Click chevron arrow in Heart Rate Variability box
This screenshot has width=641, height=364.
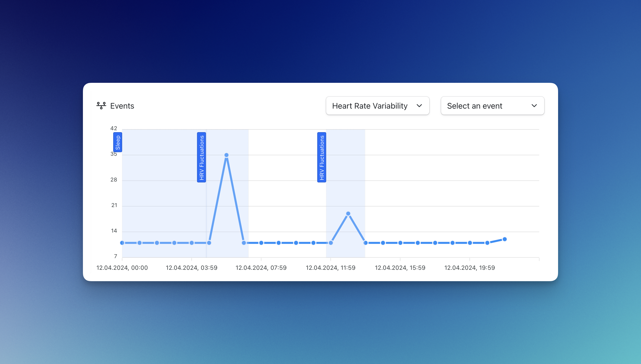click(x=419, y=106)
